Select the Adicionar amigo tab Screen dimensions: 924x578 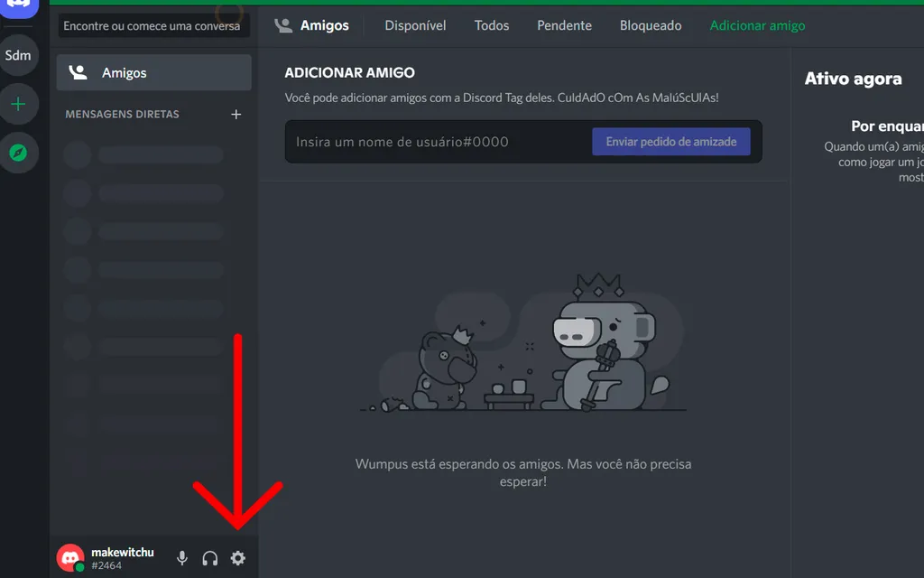tap(757, 25)
